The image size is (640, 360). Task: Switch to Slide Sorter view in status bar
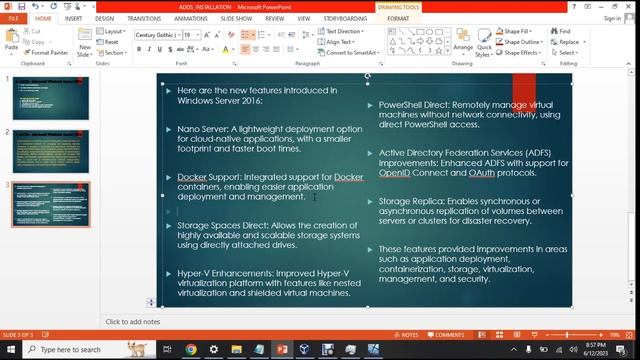pos(499,335)
